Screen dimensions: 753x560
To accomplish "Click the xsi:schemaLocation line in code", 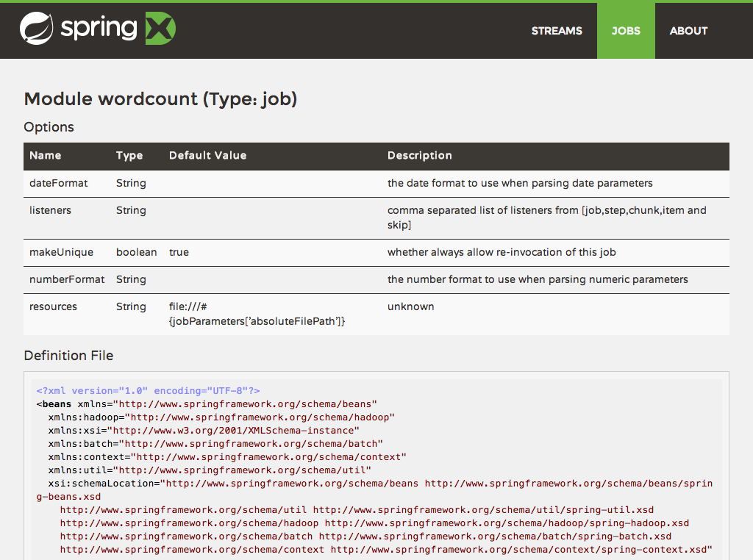I will click(x=374, y=490).
